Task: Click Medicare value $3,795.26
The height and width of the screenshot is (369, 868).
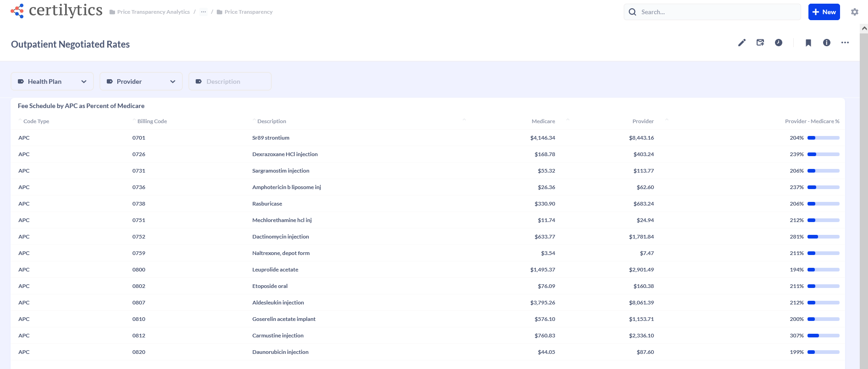Action: click(x=543, y=303)
